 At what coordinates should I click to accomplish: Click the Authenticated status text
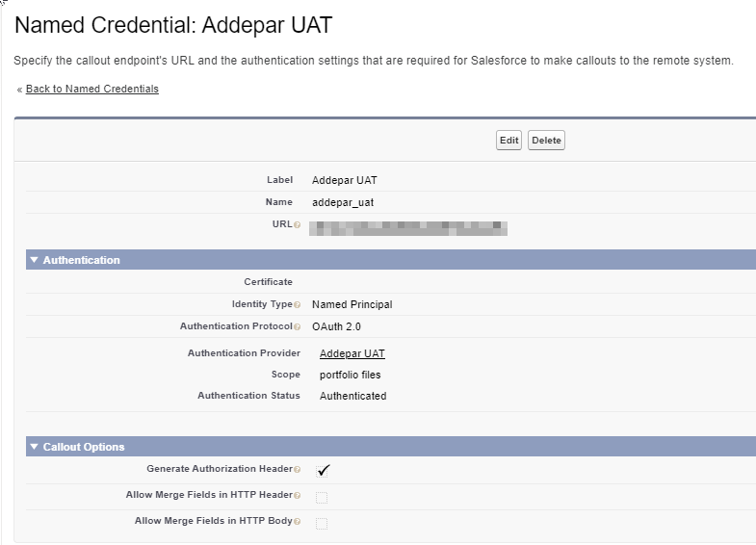(x=352, y=396)
